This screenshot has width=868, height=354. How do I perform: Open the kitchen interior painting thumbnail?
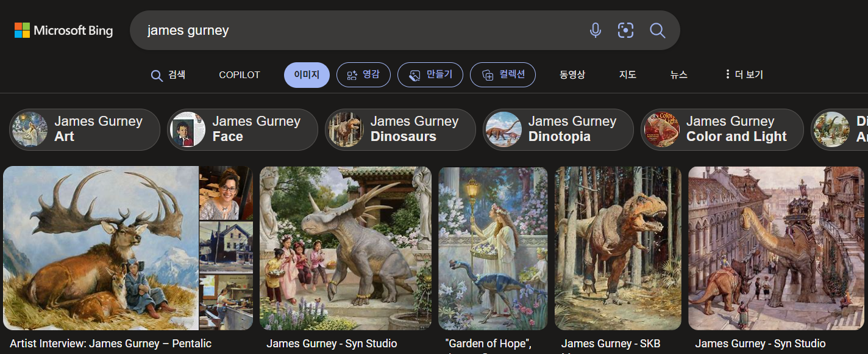[x=226, y=303]
